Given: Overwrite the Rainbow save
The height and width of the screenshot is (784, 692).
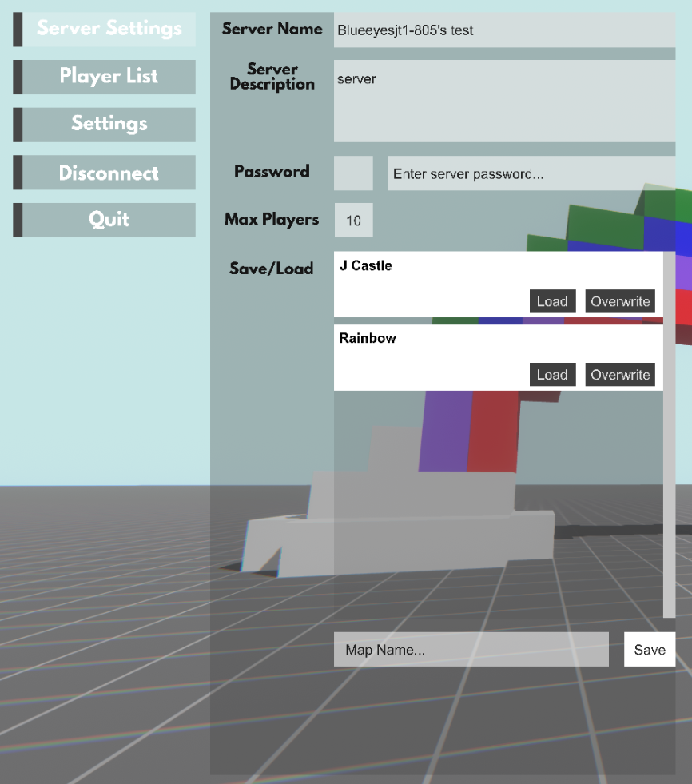Looking at the screenshot, I should pos(620,374).
